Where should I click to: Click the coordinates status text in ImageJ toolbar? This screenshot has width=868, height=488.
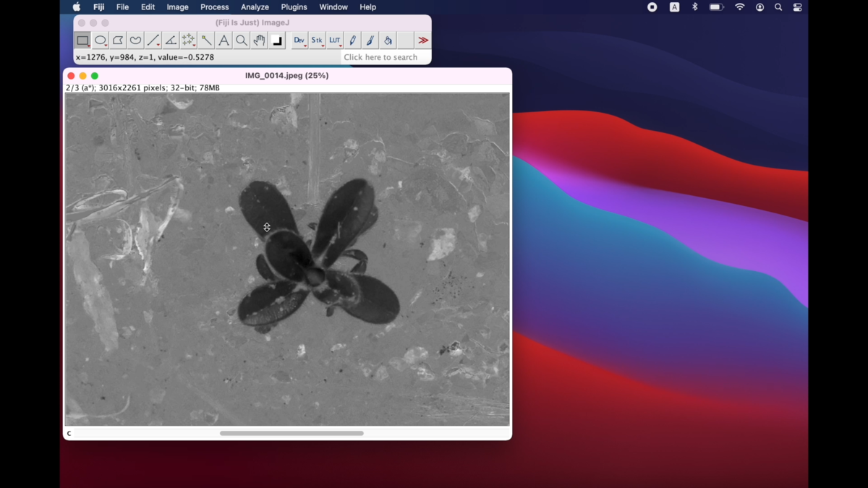click(145, 57)
